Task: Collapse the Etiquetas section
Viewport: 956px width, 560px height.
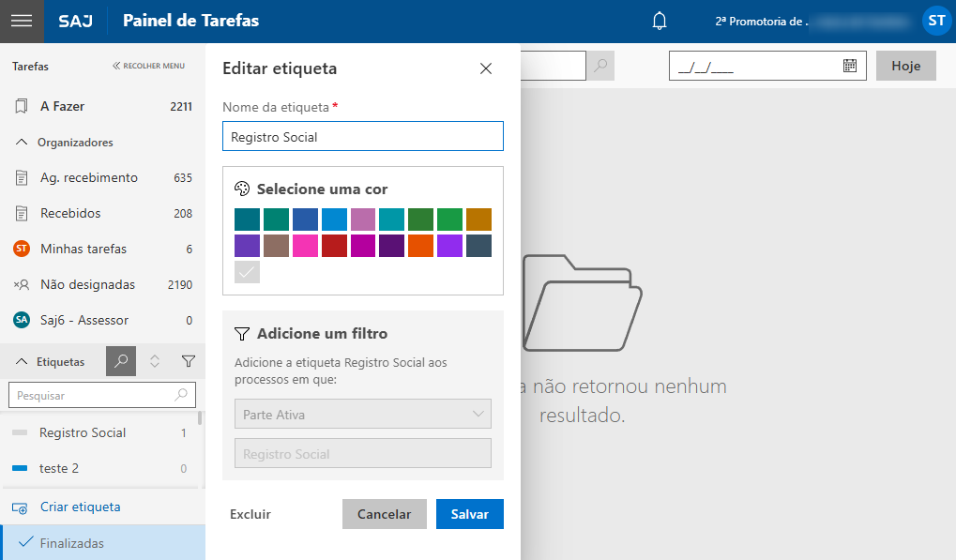Action: pos(22,361)
